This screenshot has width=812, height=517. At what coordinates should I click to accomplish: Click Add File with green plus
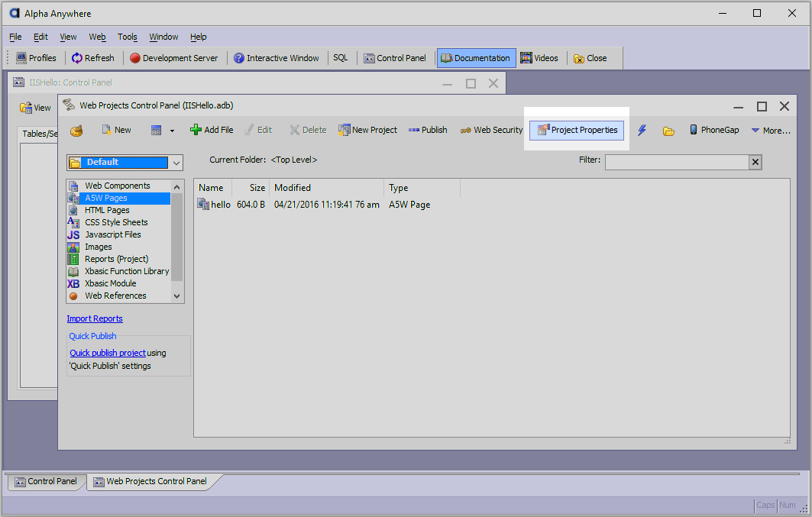212,130
